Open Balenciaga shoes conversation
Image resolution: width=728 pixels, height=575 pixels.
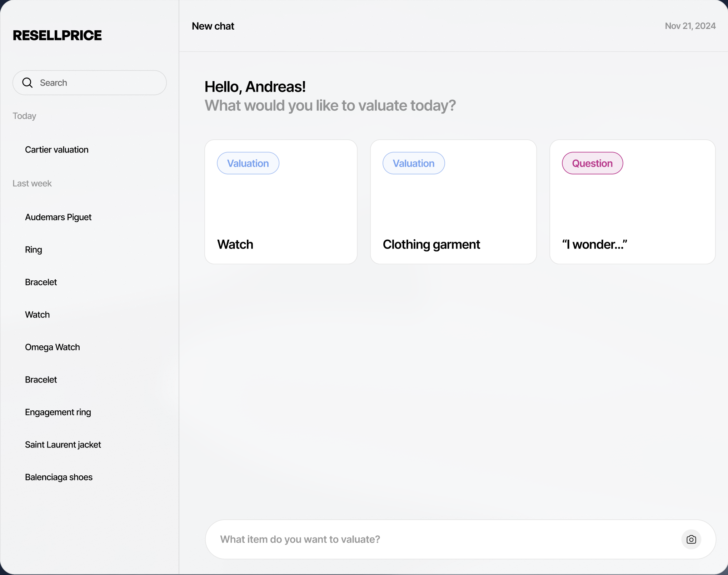pos(59,477)
